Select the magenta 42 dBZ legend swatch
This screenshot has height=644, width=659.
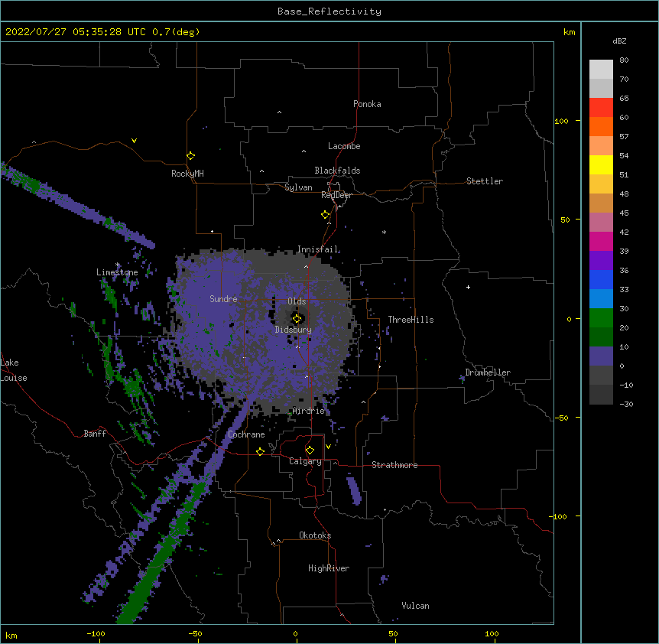point(601,241)
